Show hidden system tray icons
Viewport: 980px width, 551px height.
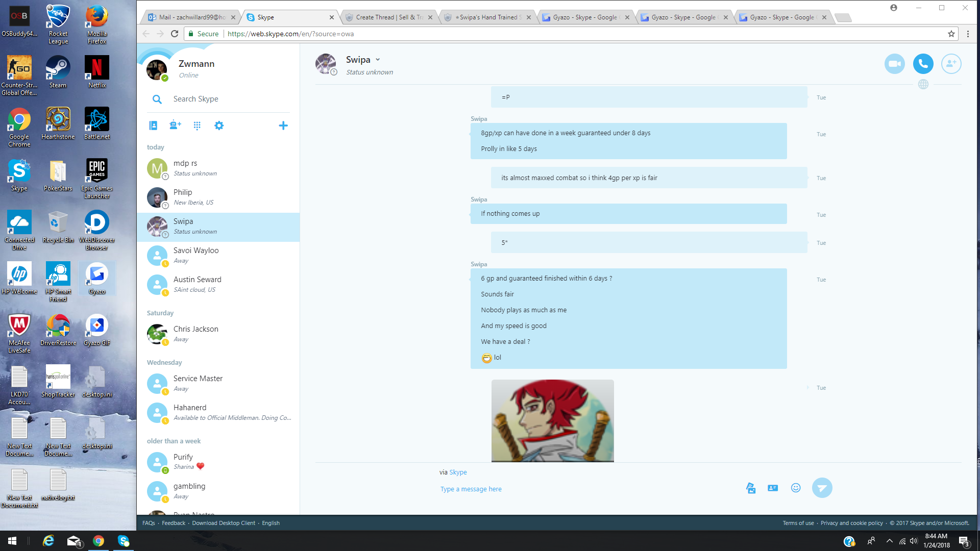(x=890, y=541)
